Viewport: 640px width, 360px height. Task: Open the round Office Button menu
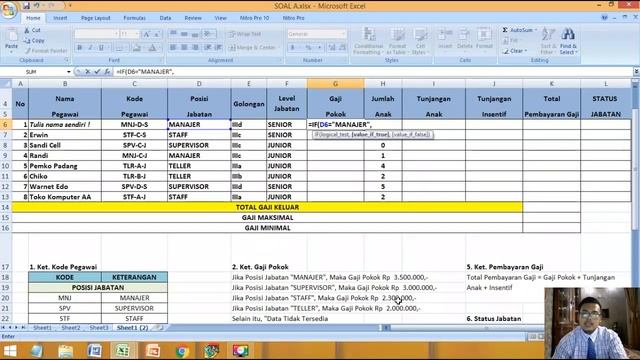coord(8,10)
